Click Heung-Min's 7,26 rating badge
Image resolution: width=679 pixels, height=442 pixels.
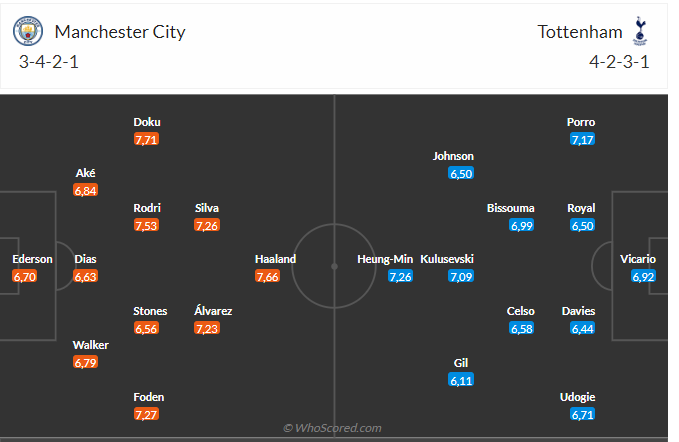pyautogui.click(x=400, y=276)
